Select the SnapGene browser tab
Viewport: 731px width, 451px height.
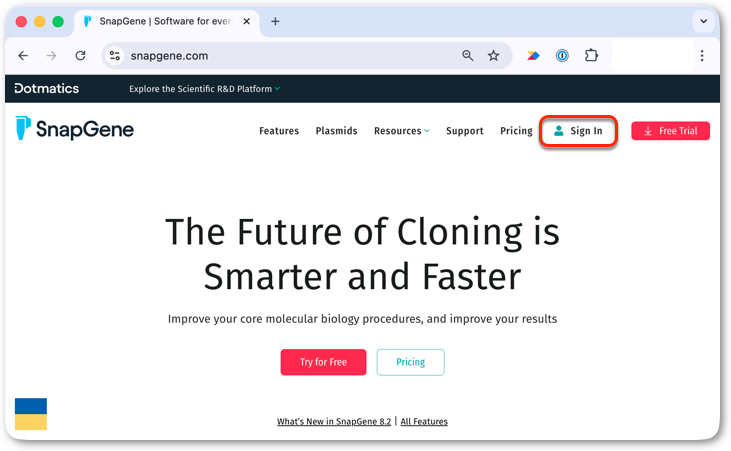coord(166,21)
